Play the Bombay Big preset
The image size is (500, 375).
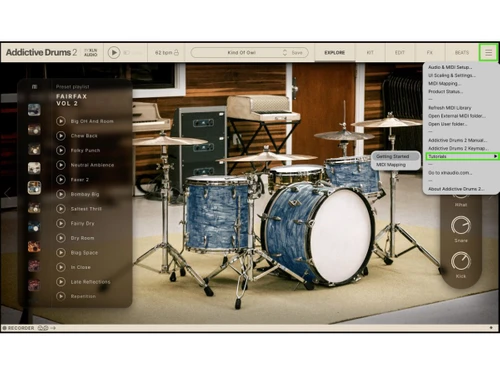[x=61, y=194]
